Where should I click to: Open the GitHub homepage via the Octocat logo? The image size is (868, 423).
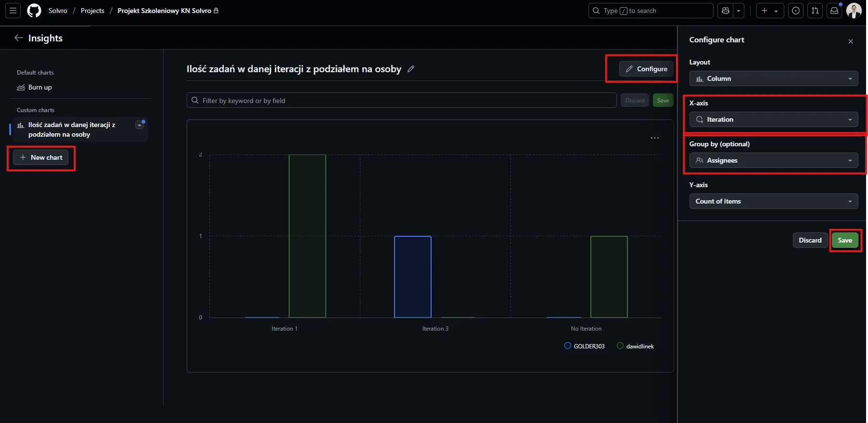tap(34, 11)
